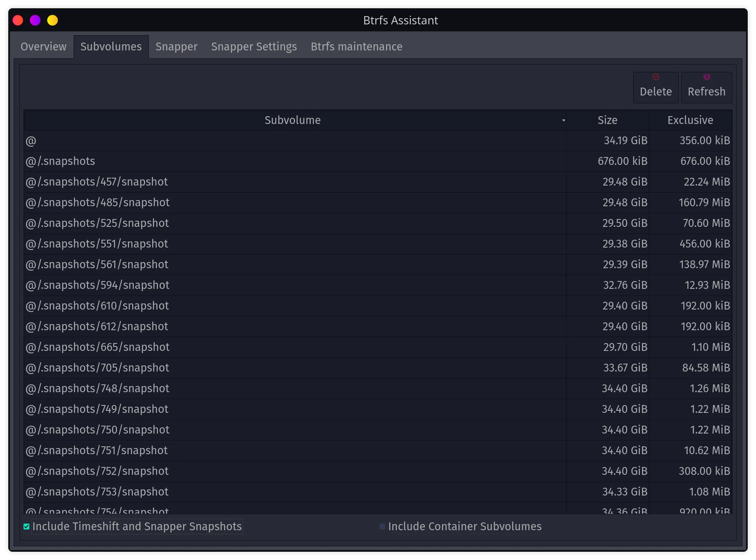Select @/.snapshots/561/snapshot row
The width and height of the screenshot is (756, 560).
(378, 265)
